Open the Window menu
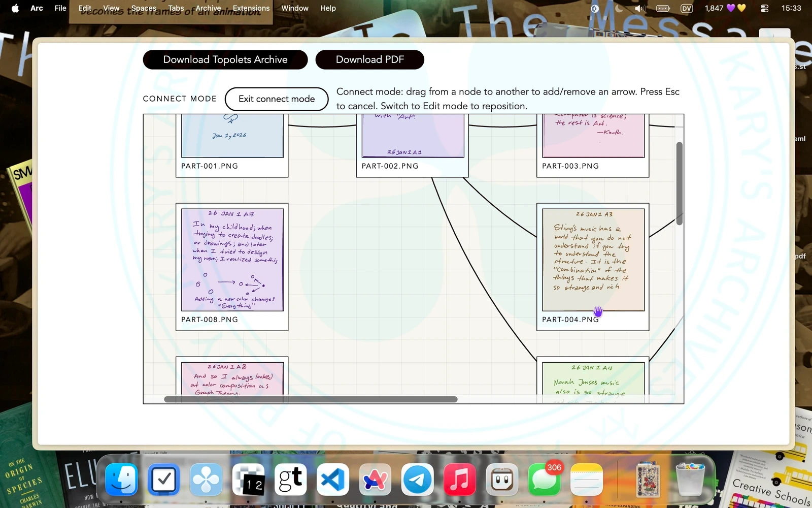Viewport: 812px width, 508px height. (x=295, y=8)
